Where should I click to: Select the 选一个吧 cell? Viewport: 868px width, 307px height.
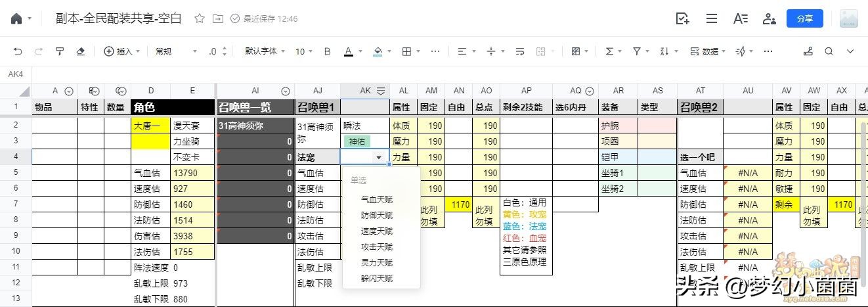coord(700,157)
